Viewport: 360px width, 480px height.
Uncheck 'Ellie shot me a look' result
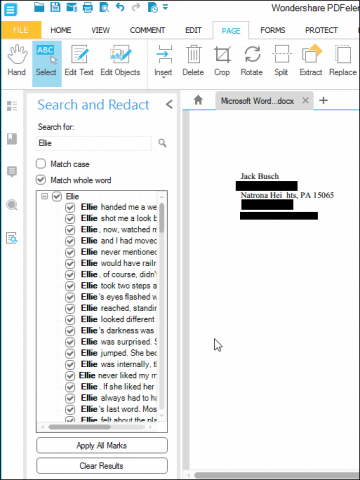[x=70, y=219]
